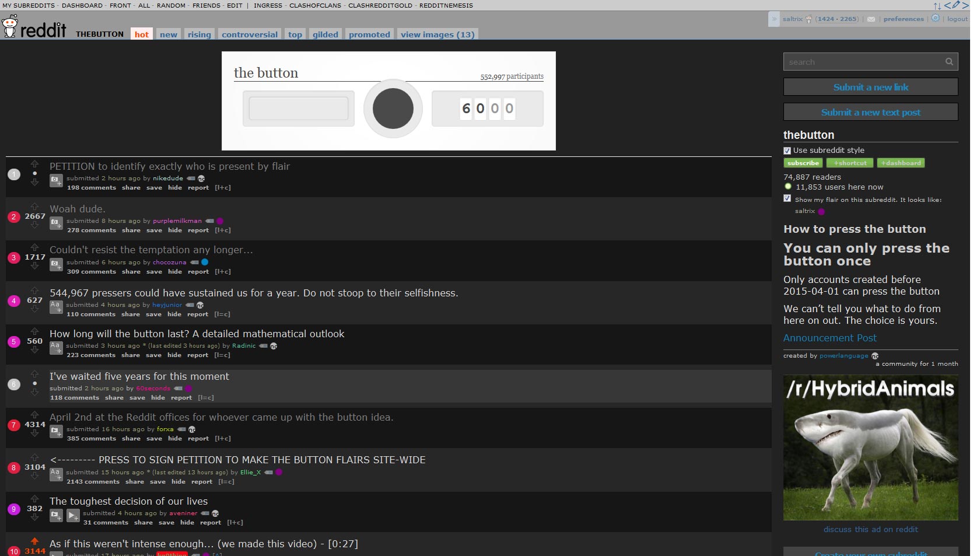
Task: Click the green 'subscribe' button
Action: point(803,163)
